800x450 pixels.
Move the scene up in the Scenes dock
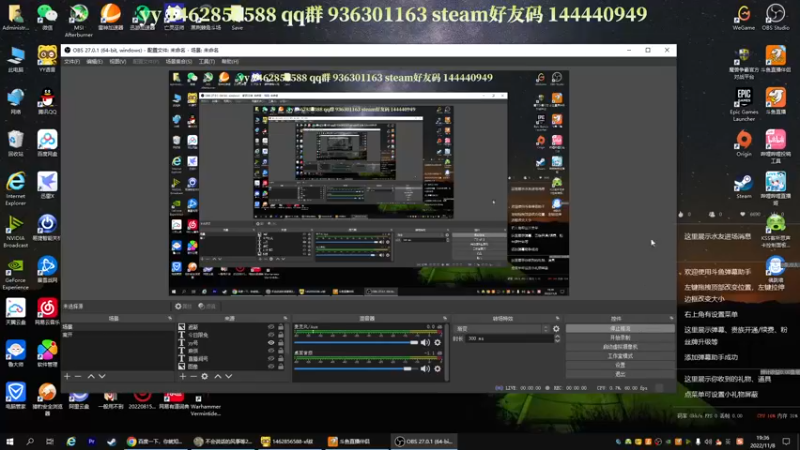click(x=91, y=376)
